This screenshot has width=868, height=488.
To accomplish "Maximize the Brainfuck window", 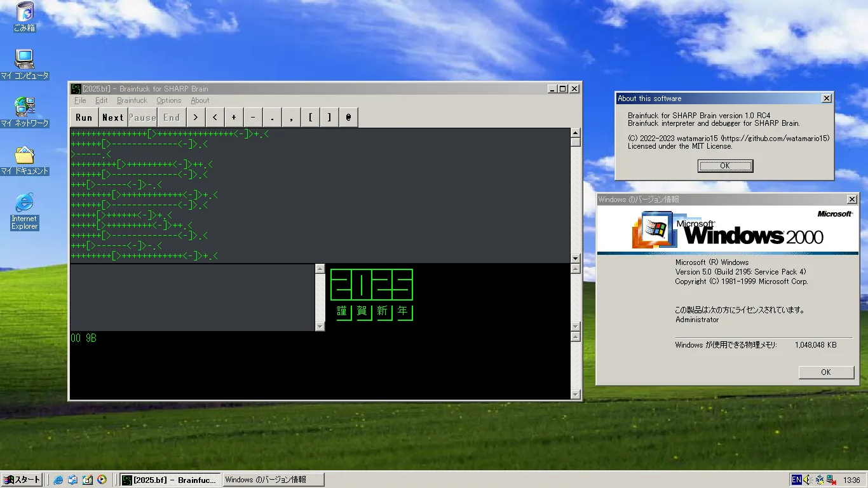I will click(563, 89).
